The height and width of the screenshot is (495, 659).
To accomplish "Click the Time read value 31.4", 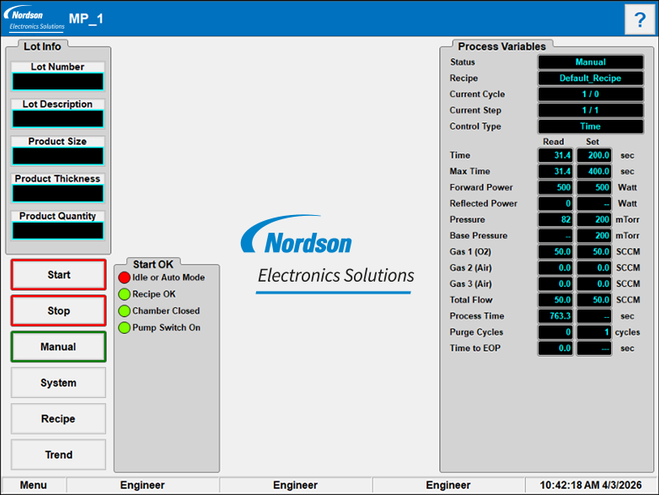I will (x=556, y=155).
